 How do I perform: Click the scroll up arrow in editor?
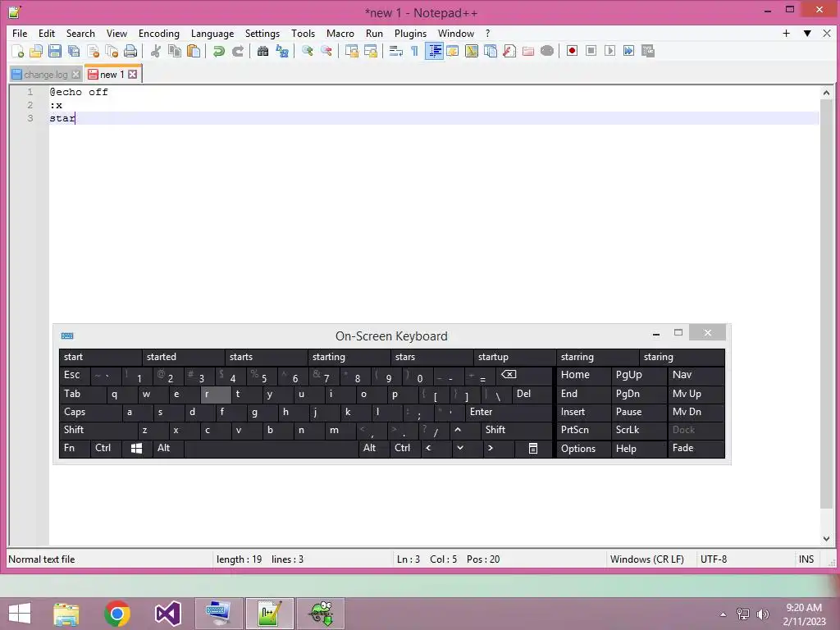(x=826, y=93)
